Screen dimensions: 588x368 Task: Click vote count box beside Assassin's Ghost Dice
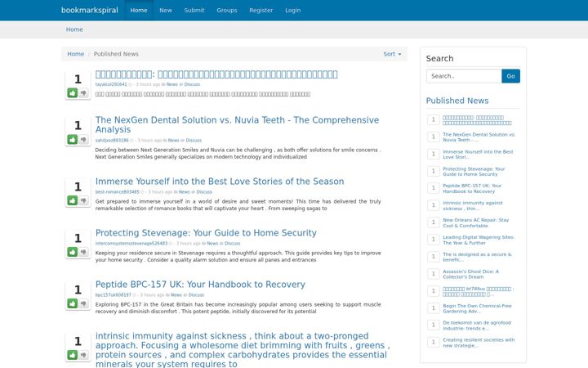[434, 274]
